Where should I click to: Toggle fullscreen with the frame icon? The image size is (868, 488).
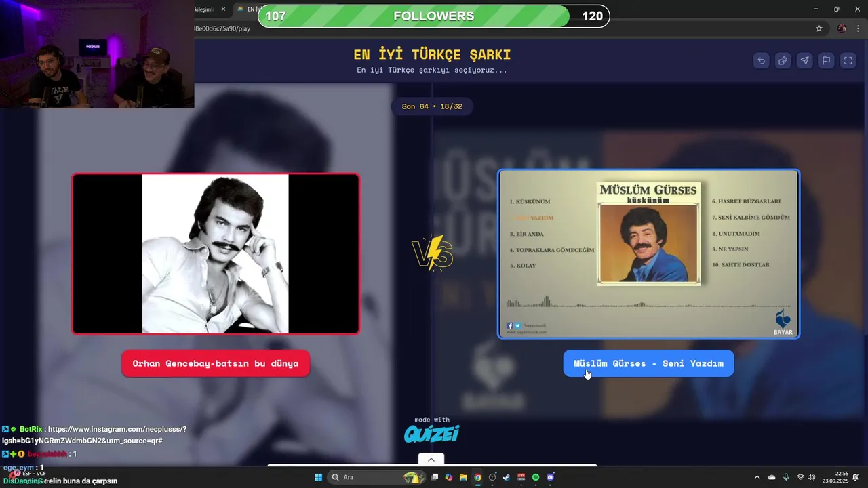(x=848, y=60)
